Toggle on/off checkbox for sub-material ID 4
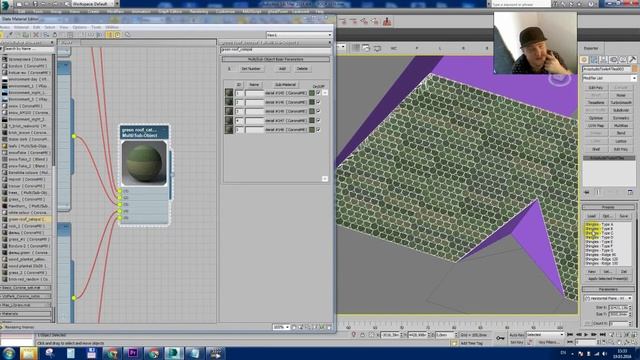This screenshot has height=360, width=640. 318,120
